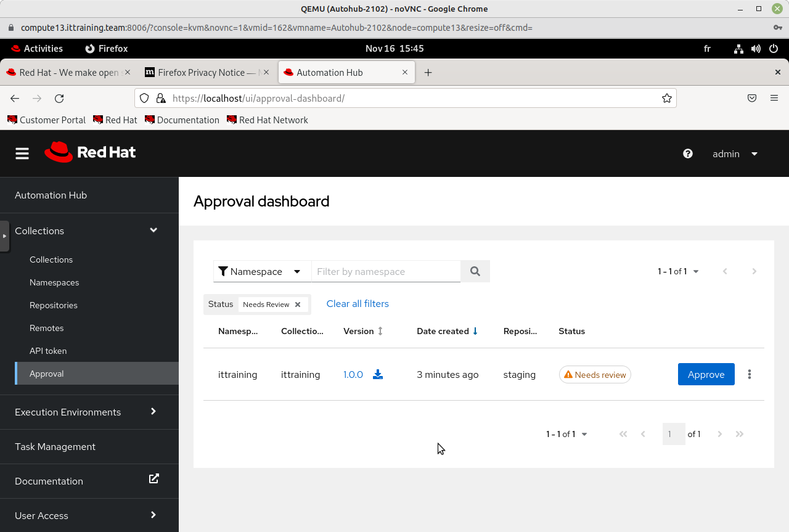Click the Needs review status badge
This screenshot has width=789, height=532.
pos(595,375)
